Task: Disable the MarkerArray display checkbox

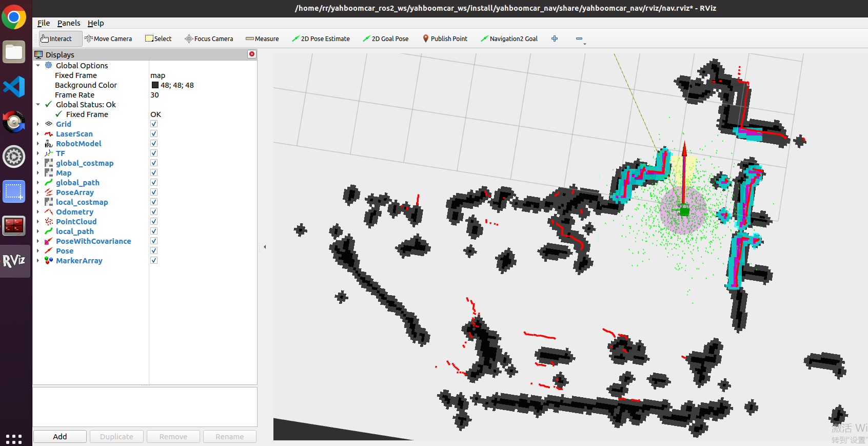Action: point(154,261)
